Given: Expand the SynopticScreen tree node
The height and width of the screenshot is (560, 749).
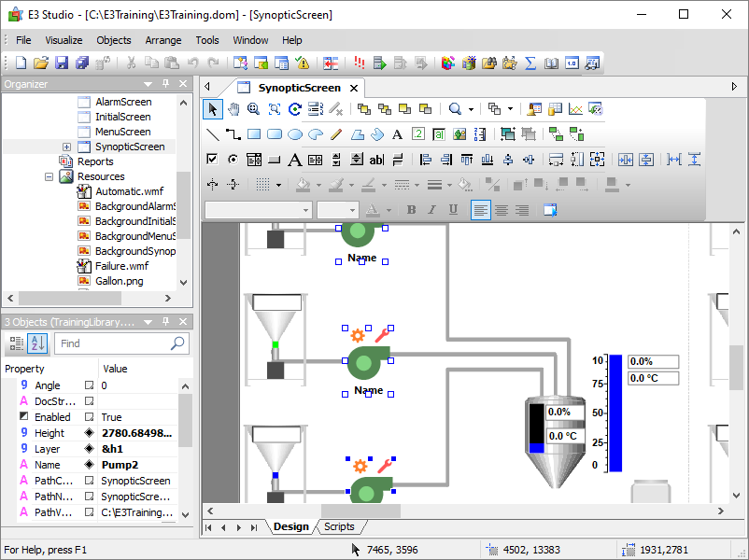Looking at the screenshot, I should [67, 147].
